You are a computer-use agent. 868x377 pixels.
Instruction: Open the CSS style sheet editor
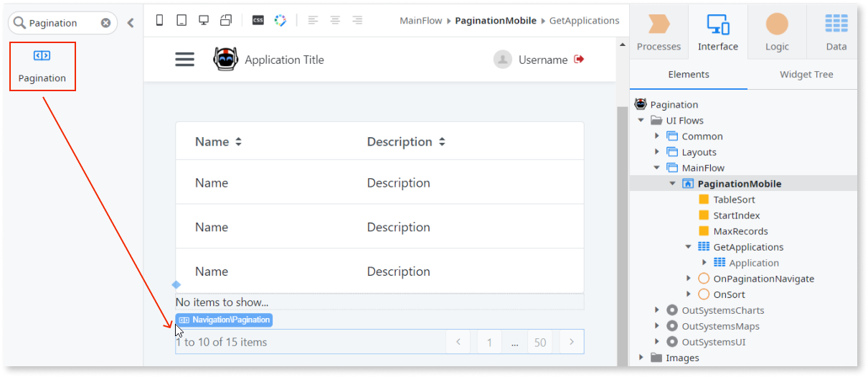[x=258, y=21]
